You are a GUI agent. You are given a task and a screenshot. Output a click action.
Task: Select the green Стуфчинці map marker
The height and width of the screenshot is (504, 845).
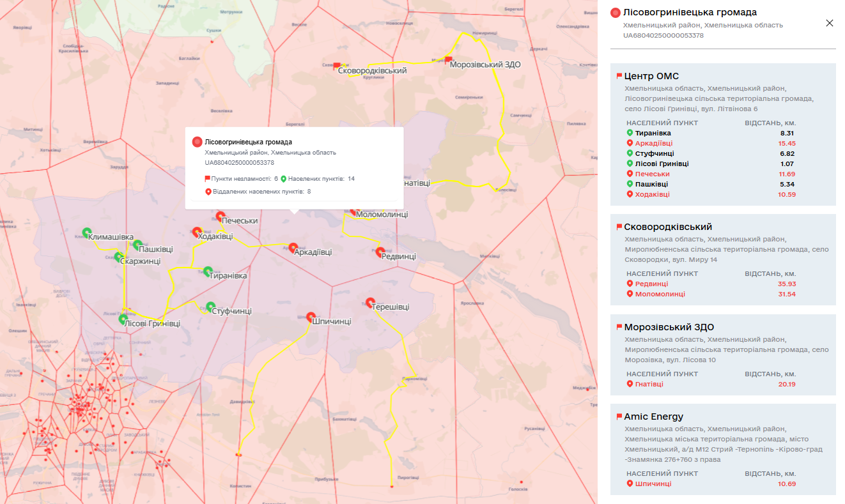[210, 307]
